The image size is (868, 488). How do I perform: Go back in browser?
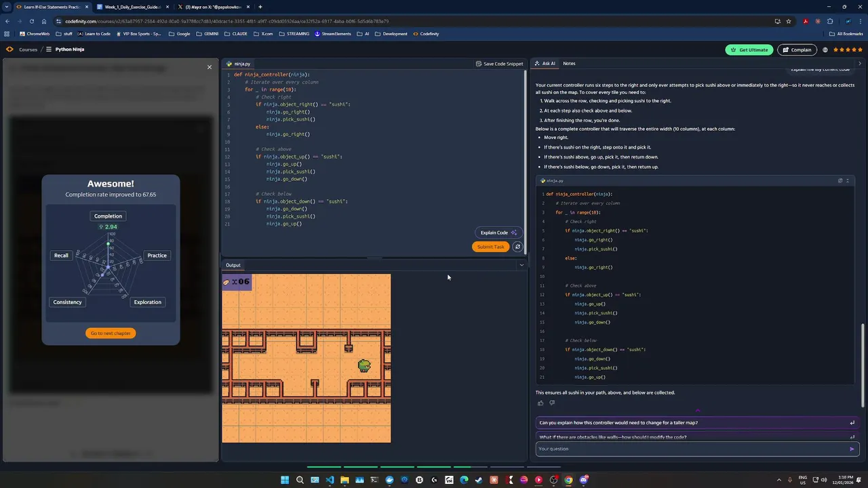point(7,21)
